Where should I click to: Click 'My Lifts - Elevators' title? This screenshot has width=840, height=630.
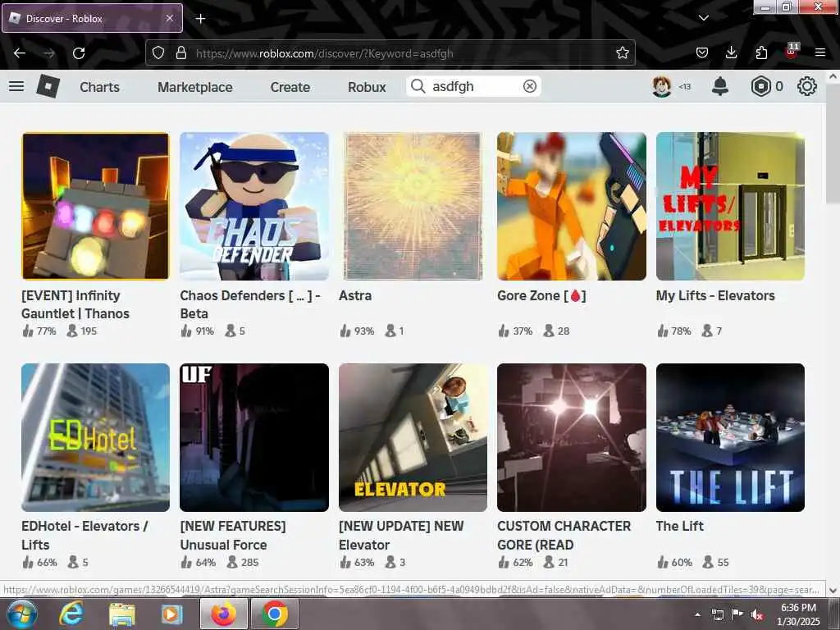715,295
